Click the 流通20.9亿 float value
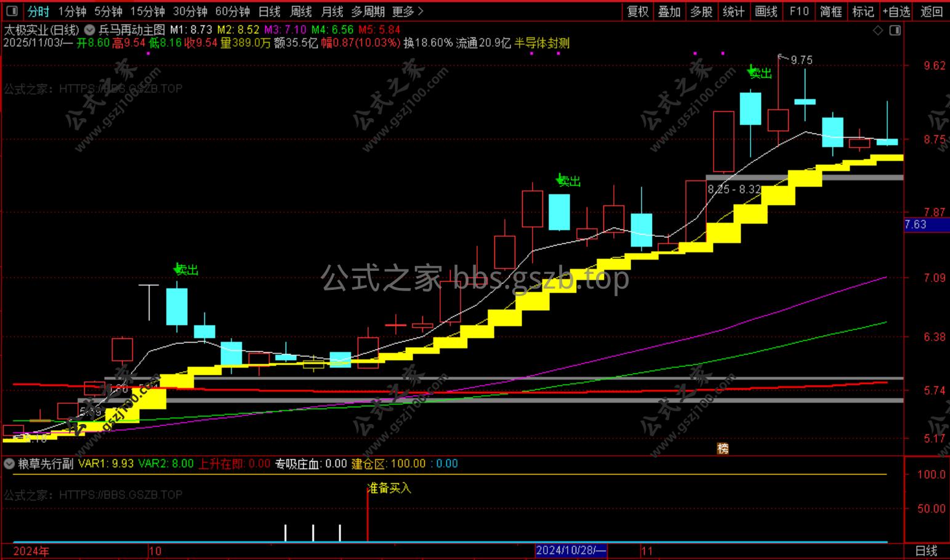This screenshot has height=560, width=950. (483, 43)
